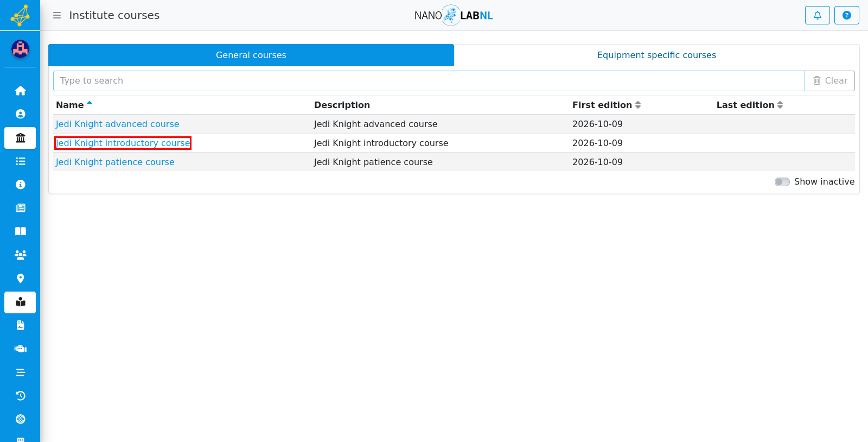868x442 pixels.
Task: Click the Jedi Knight advanced course description text
Action: tap(375, 124)
